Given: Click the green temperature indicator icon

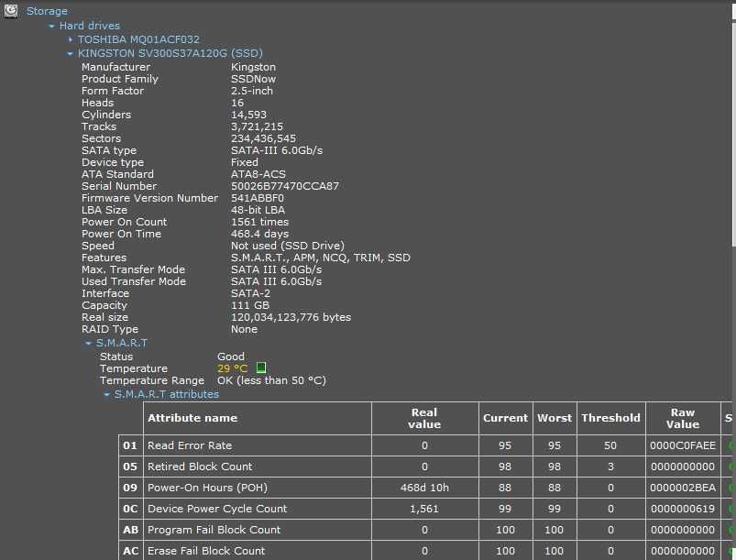Looking at the screenshot, I should tap(261, 368).
